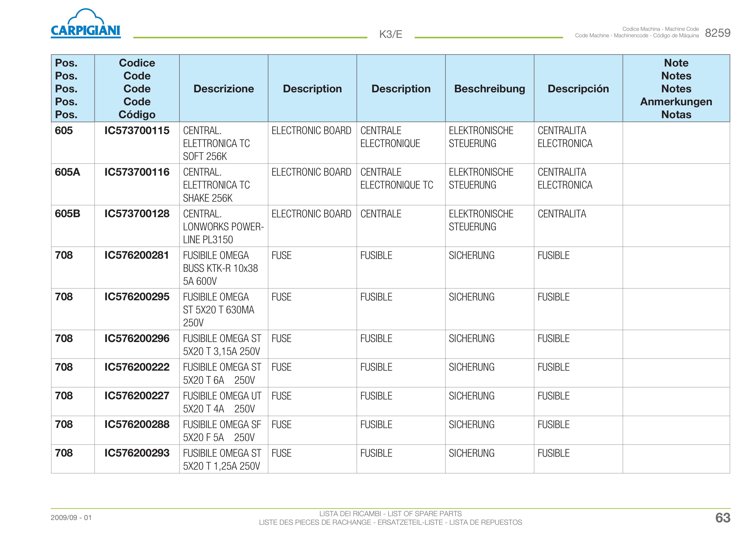
Task: Select fuse code IC576200288
Action: click(x=137, y=424)
